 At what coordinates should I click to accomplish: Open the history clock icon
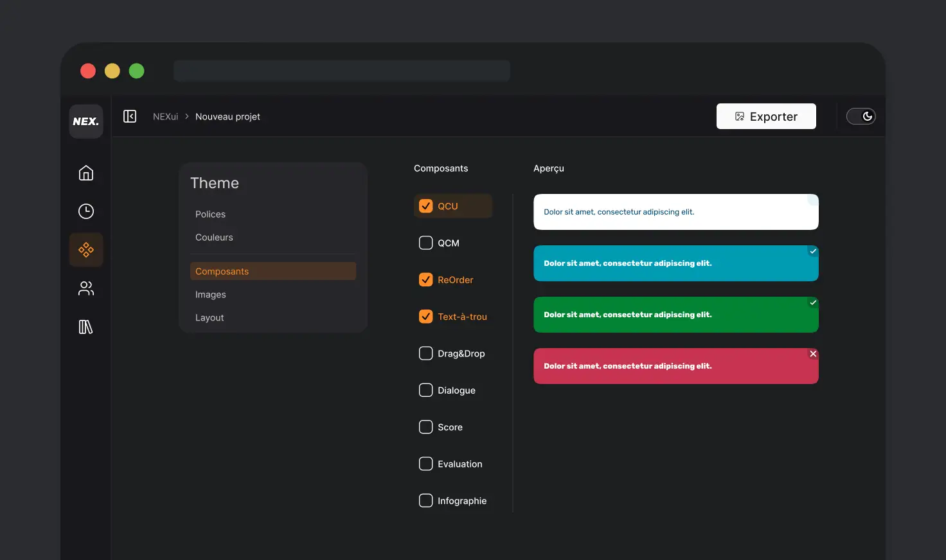86,211
